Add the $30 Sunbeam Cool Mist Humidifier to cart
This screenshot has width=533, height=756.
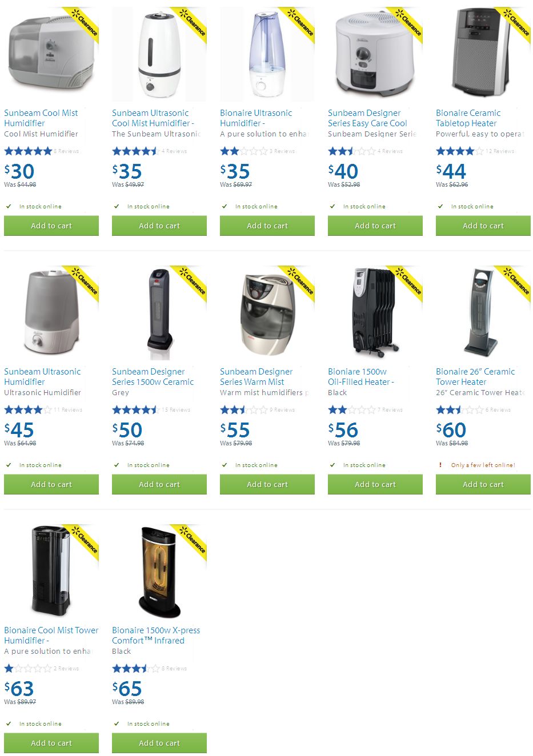(x=51, y=226)
